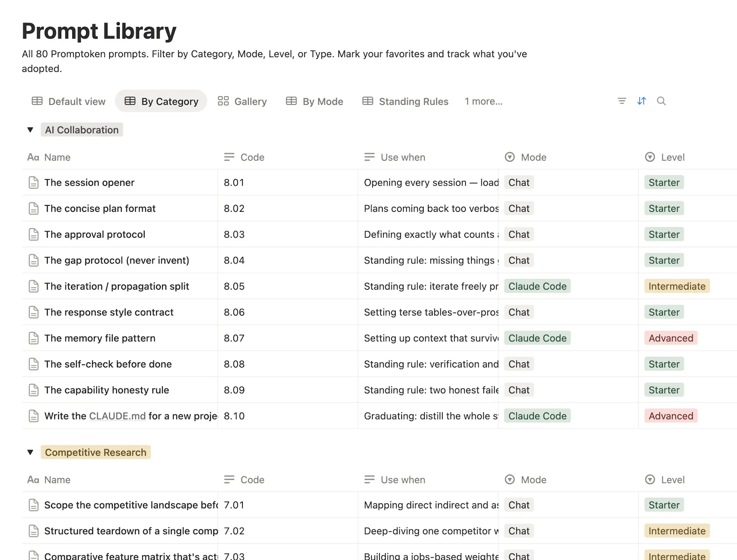Click the page icon beside The response style contract
737x560 pixels.
[x=34, y=312]
